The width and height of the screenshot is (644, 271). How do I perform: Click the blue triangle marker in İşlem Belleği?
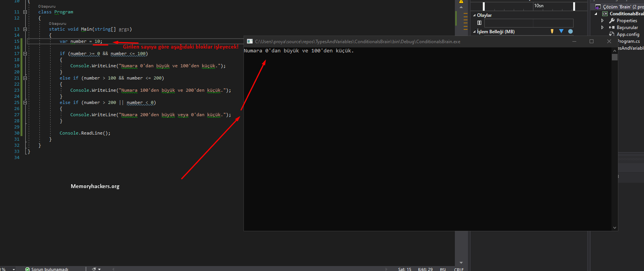pos(561,31)
